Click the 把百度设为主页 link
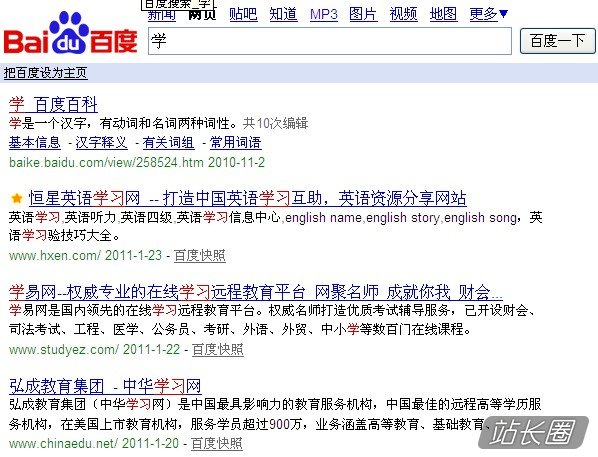The width and height of the screenshot is (598, 457). click(x=45, y=73)
